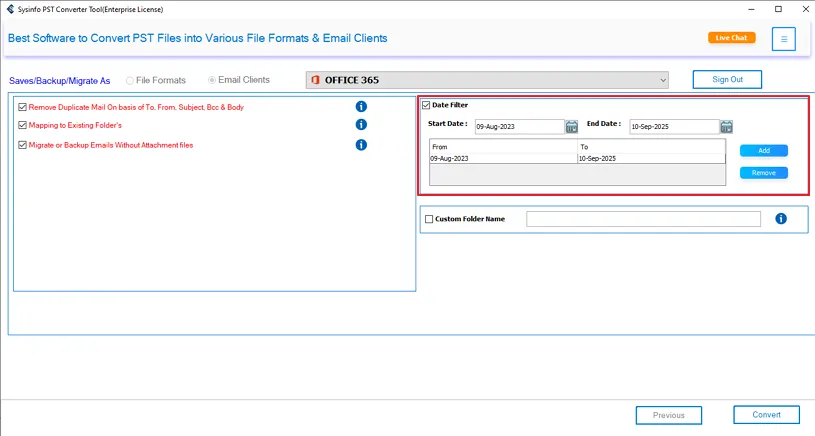Enable the Custom Folder Name checkbox
Image resolution: width=815 pixels, height=436 pixels.
click(x=429, y=219)
